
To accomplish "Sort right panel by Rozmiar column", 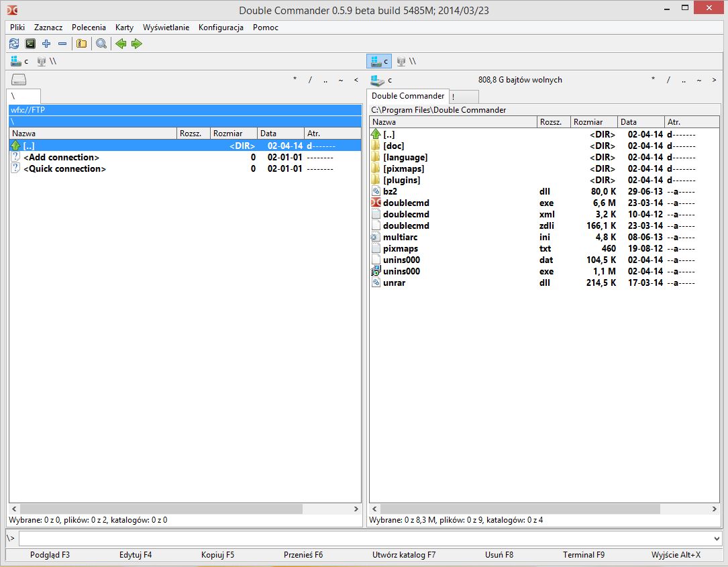I will click(594, 122).
